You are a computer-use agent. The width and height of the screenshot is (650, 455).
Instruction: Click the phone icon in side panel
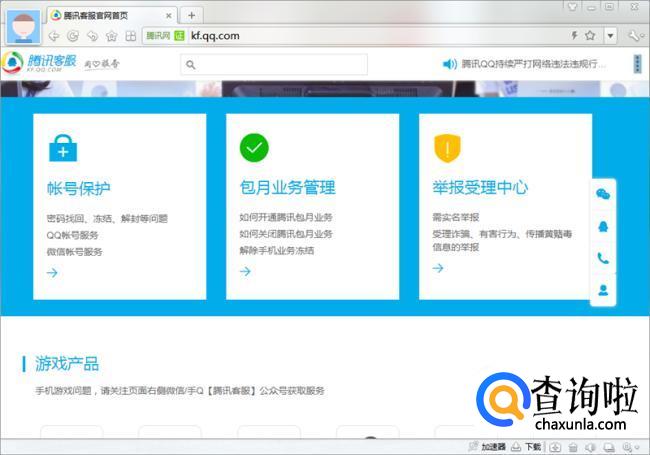pyautogui.click(x=603, y=259)
